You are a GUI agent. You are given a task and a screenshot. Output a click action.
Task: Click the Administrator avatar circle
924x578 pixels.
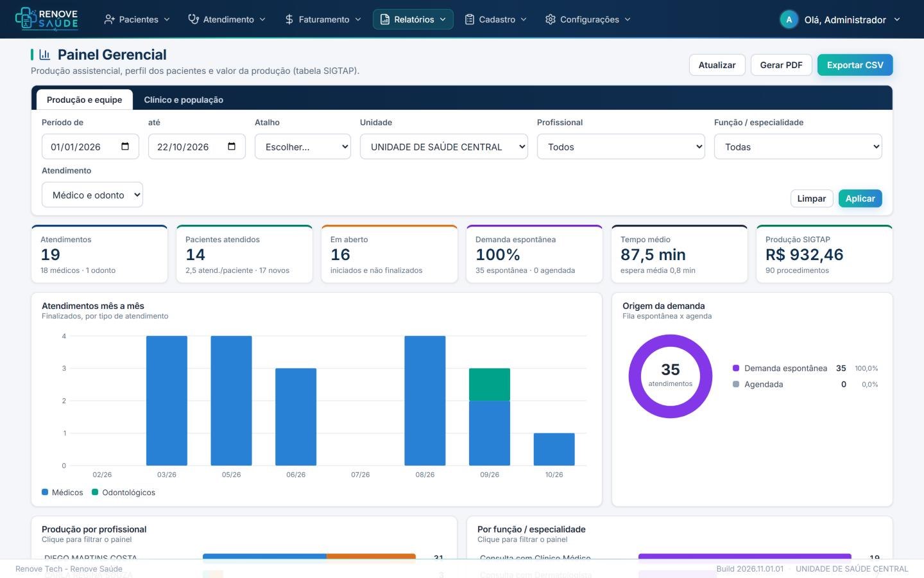click(x=789, y=19)
